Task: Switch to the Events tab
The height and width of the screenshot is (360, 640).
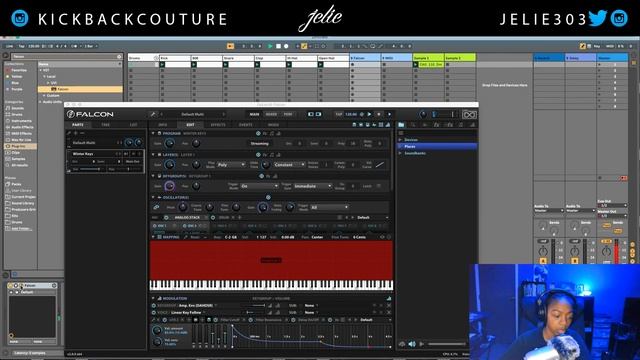Action: pos(245,124)
